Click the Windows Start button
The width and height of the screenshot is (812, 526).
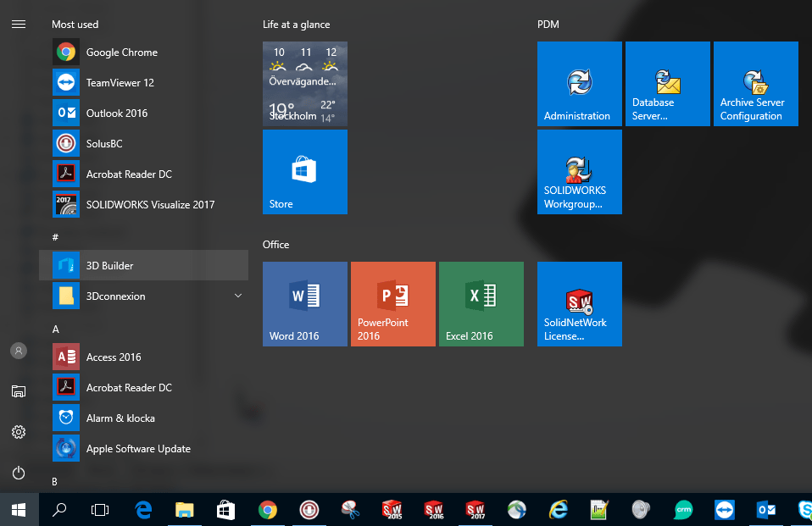19,509
